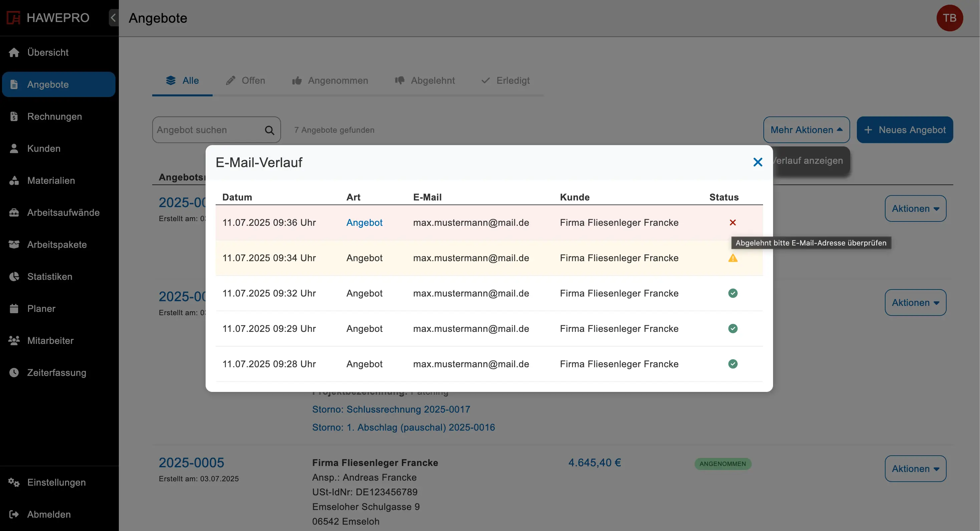Click the red rejected status icon
980x531 pixels.
click(733, 222)
